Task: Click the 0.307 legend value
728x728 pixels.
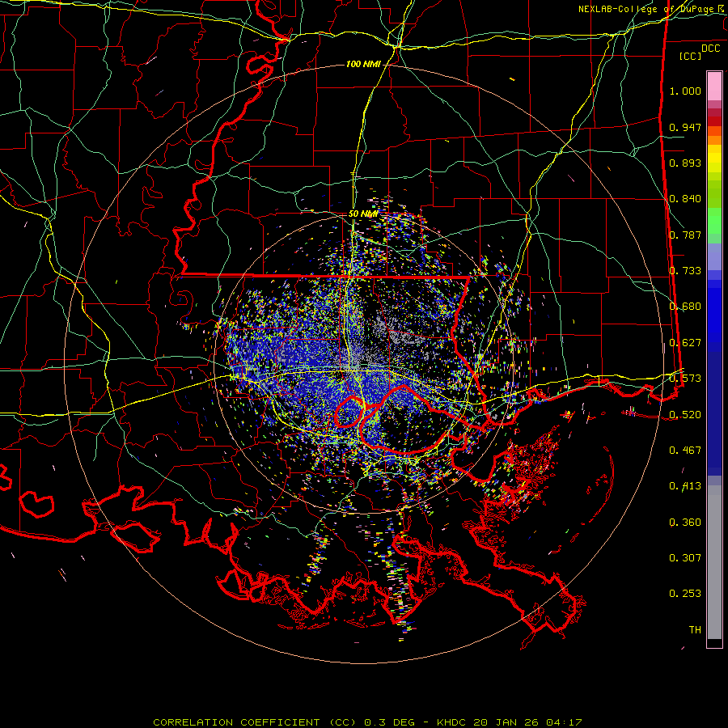Action: (685, 558)
